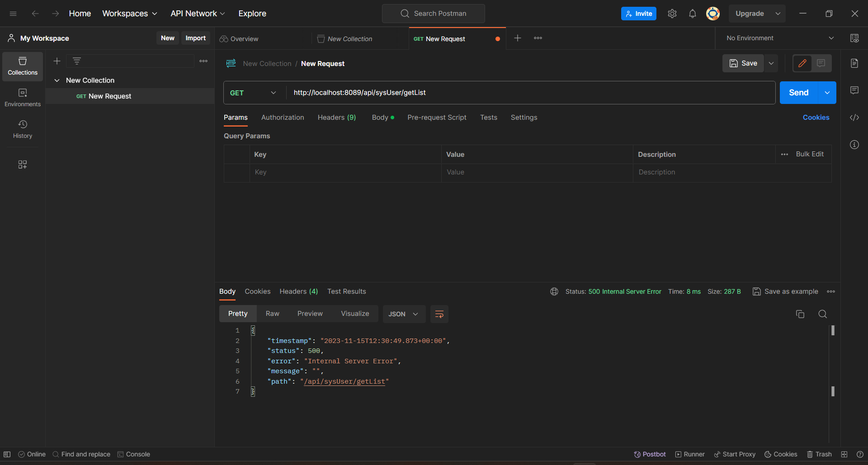Open a new tab with plus icon

point(518,38)
